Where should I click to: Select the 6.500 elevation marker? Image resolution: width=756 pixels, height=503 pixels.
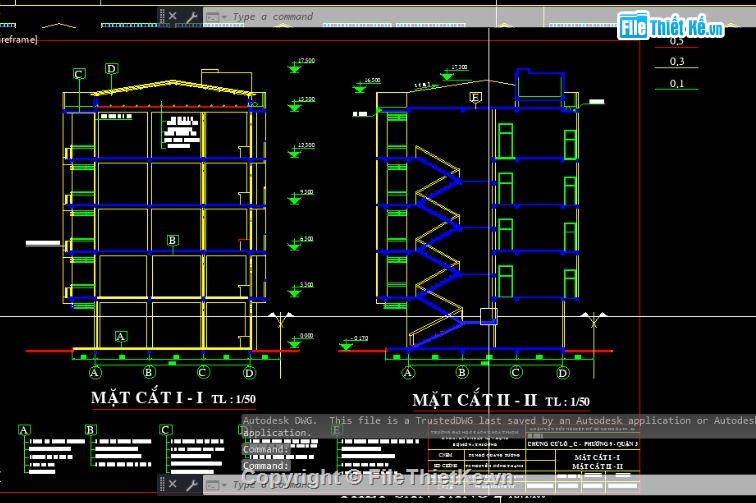coord(301,243)
